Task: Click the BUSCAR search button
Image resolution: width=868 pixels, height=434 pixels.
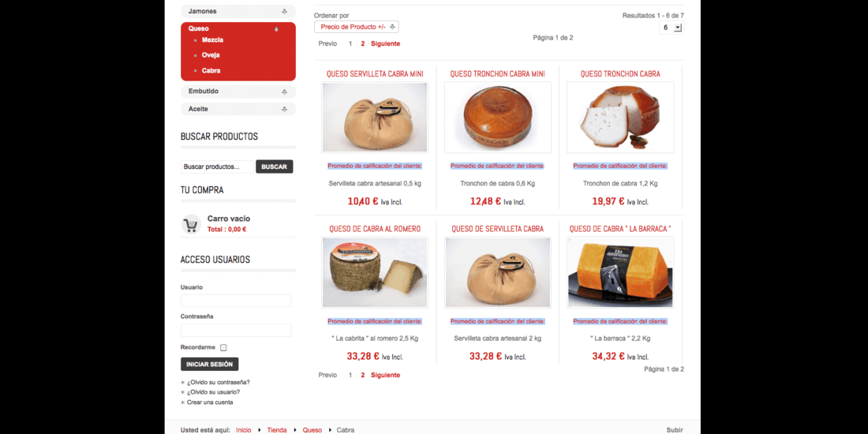Action: coord(274,166)
